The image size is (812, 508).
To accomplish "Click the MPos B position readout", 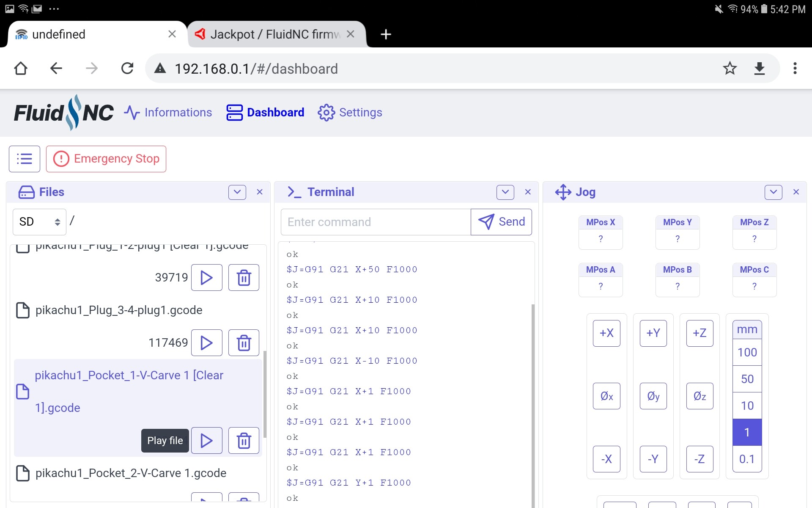I will 678,280.
